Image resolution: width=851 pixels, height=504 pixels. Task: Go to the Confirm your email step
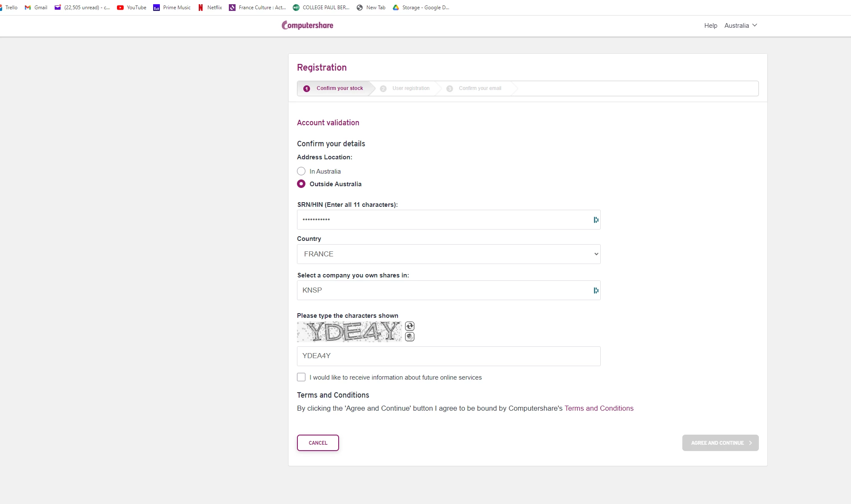point(480,88)
